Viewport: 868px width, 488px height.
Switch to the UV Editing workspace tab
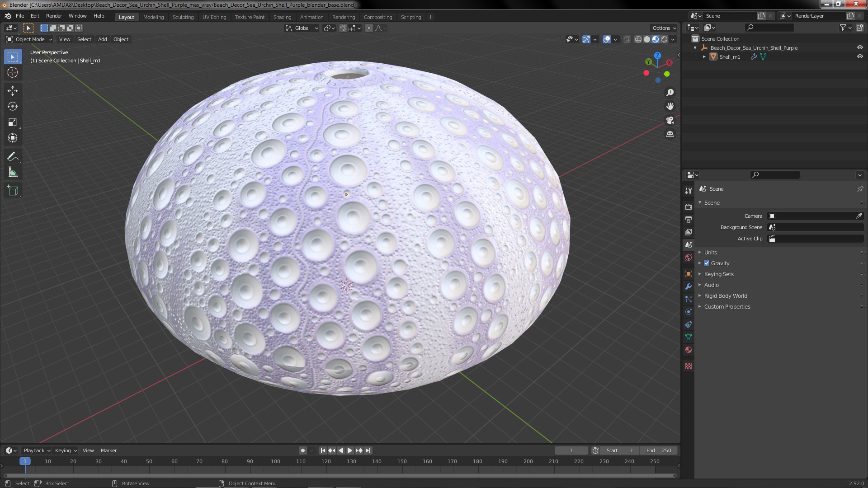tap(214, 17)
